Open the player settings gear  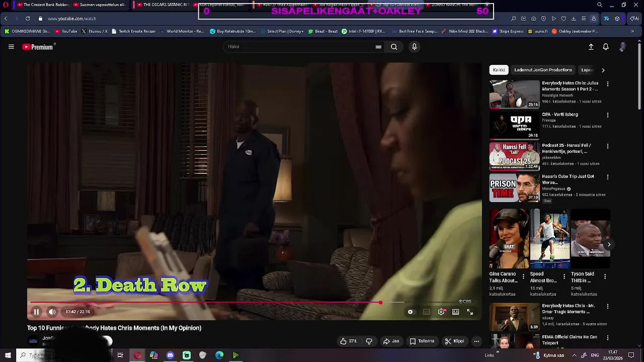coord(441,312)
